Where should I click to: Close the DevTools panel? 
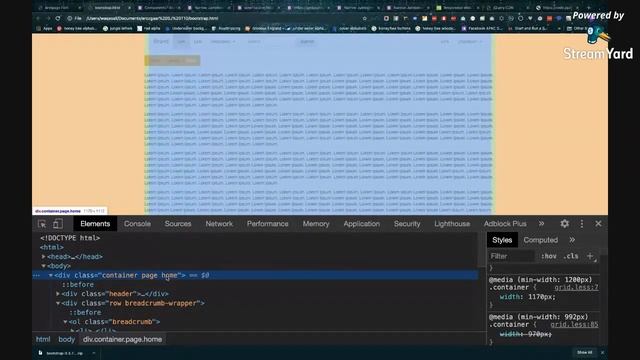pyautogui.click(x=598, y=224)
